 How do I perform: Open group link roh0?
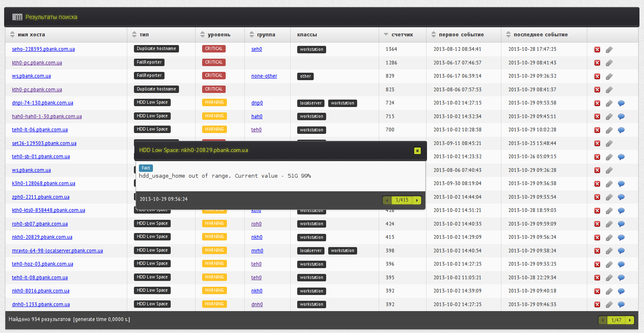click(x=256, y=224)
